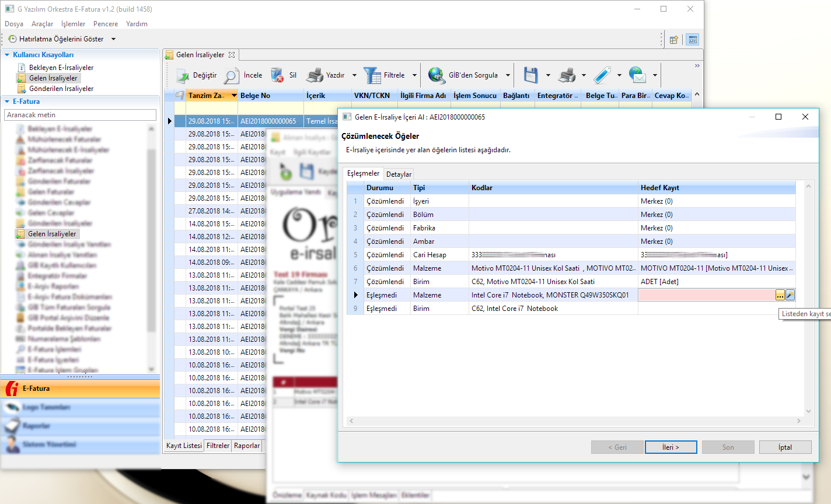Viewport: 831px width, 504px height.
Task: Click the İleri button
Action: click(x=671, y=447)
